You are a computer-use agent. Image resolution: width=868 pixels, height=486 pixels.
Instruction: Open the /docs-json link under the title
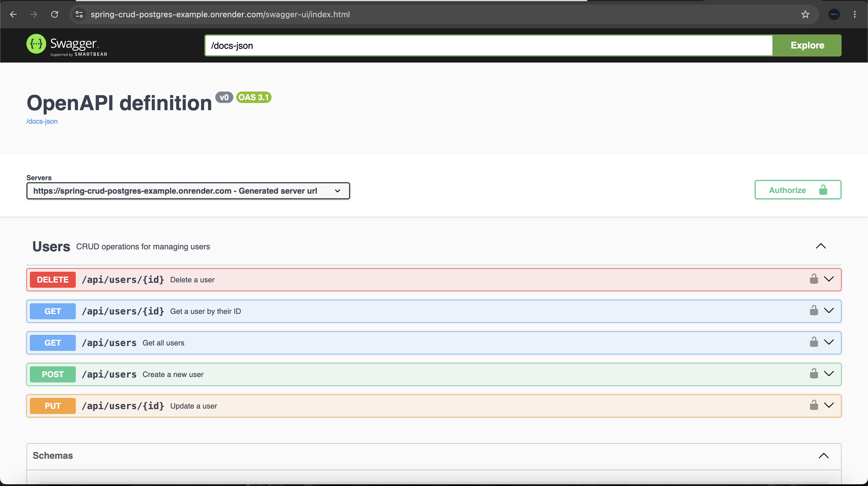point(42,121)
